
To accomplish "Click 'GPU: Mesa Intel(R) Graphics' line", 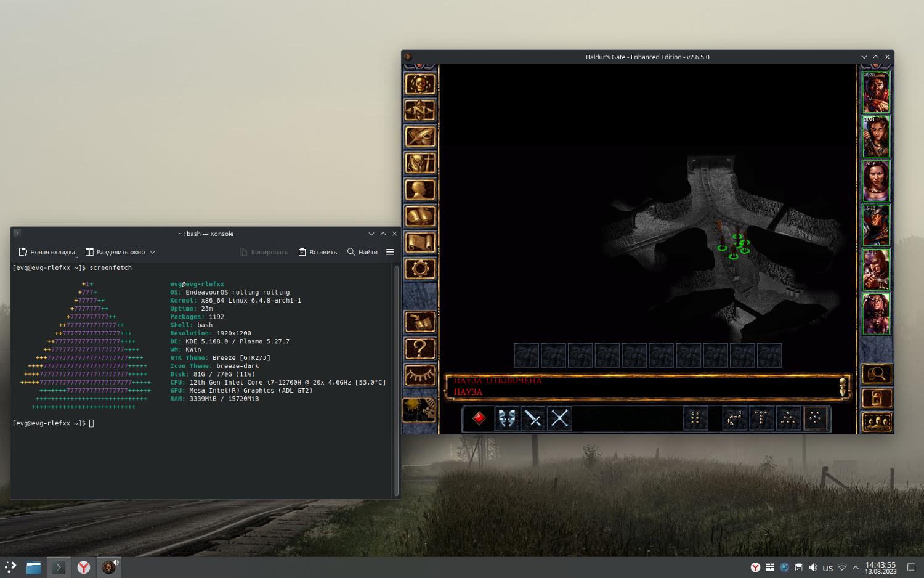I will tap(241, 391).
